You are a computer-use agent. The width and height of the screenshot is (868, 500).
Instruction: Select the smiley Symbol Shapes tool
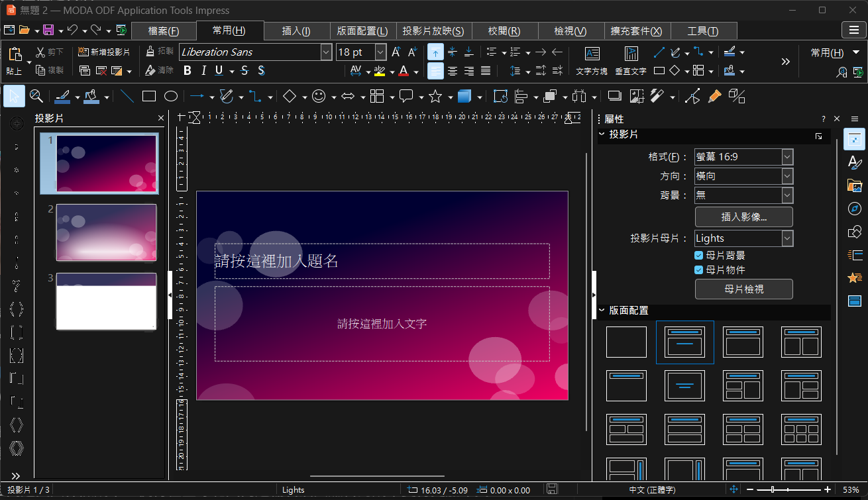319,97
